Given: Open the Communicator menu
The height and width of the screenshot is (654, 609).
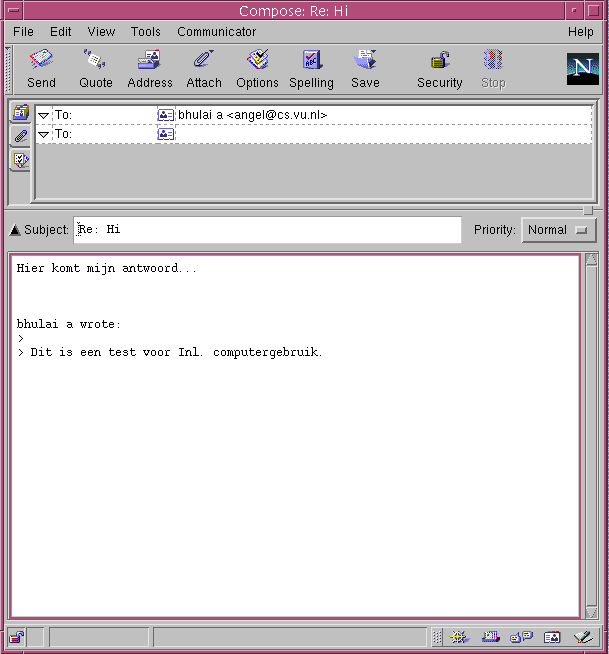Looking at the screenshot, I should coord(216,32).
